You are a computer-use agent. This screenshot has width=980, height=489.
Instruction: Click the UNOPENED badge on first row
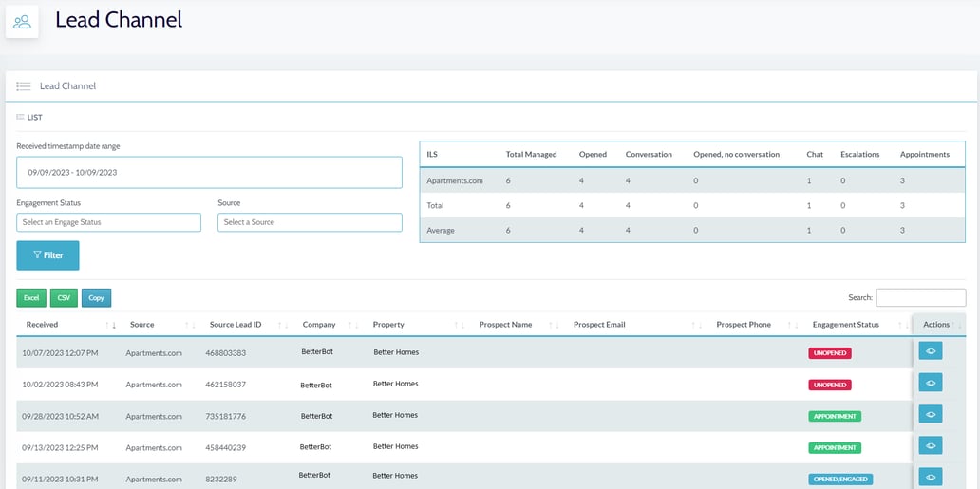[830, 353]
